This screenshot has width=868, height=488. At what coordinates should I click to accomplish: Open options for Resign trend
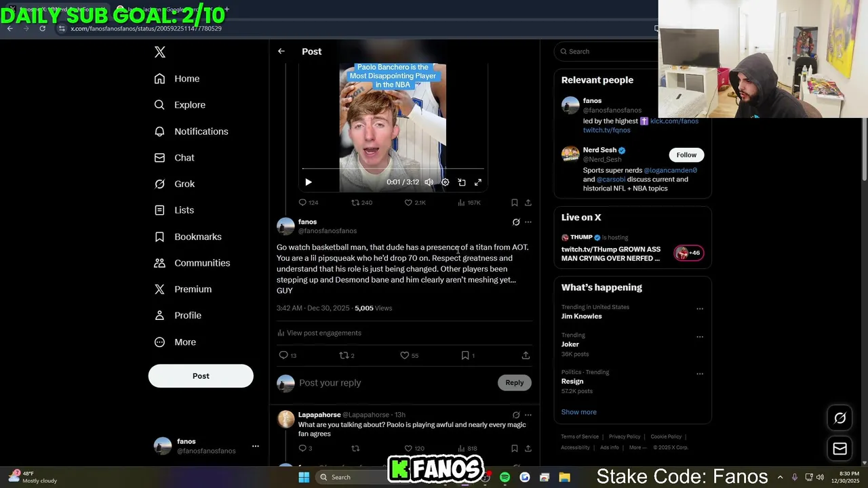[700, 374]
